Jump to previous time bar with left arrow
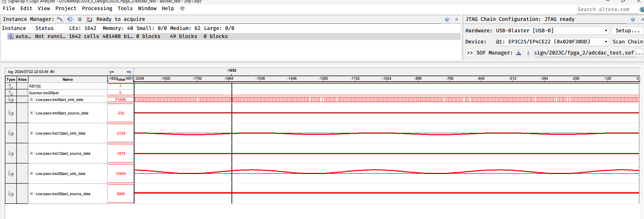This screenshot has height=219, width=644. point(111,72)
